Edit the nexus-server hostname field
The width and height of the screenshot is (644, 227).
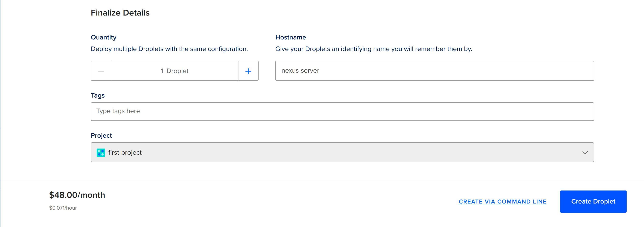coord(435,71)
